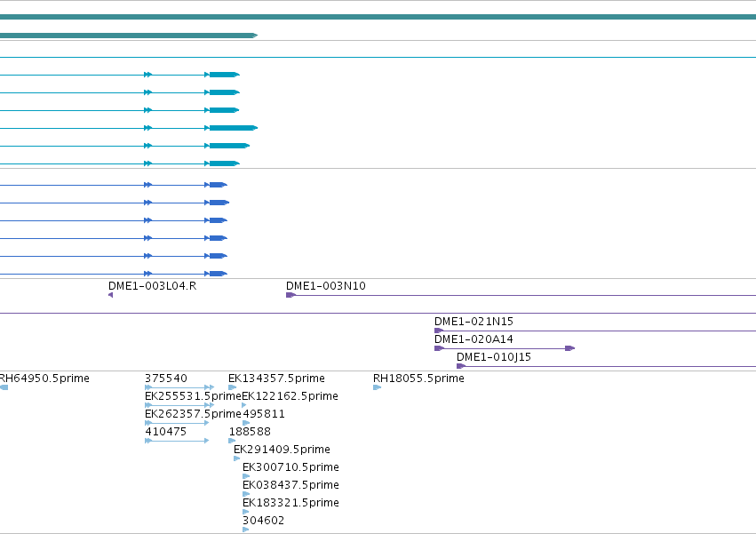
Task: Select the 375540 feature label
Action: pos(166,379)
